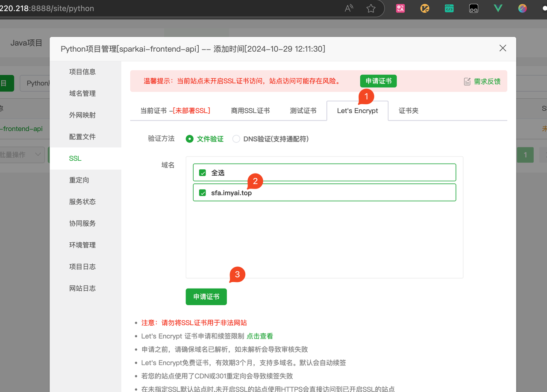Open the black two-circle extension icon
The image size is (547, 392).
pyautogui.click(x=473, y=8)
